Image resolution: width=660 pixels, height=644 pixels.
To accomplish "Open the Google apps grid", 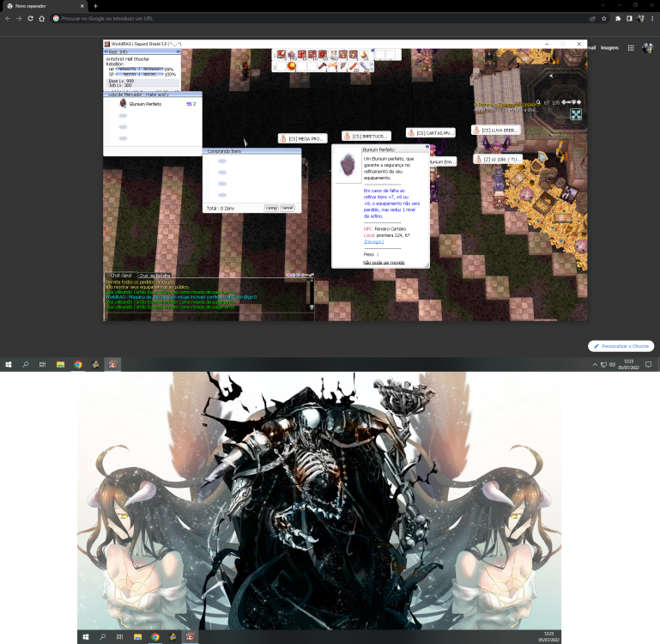I will (x=631, y=47).
